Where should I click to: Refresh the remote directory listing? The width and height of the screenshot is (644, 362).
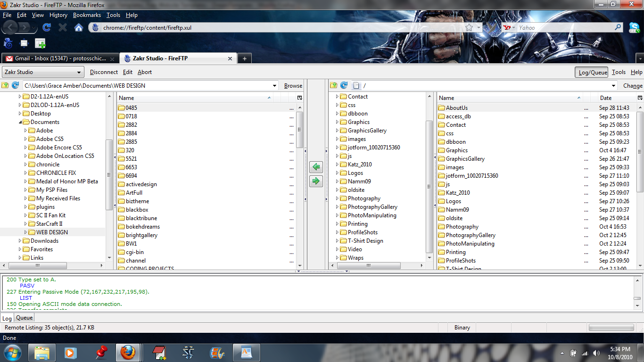click(x=344, y=85)
